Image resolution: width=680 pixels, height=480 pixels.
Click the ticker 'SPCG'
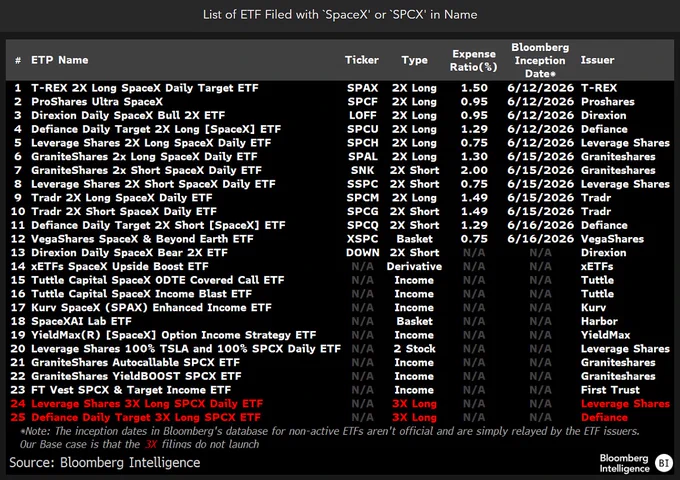[x=362, y=212]
